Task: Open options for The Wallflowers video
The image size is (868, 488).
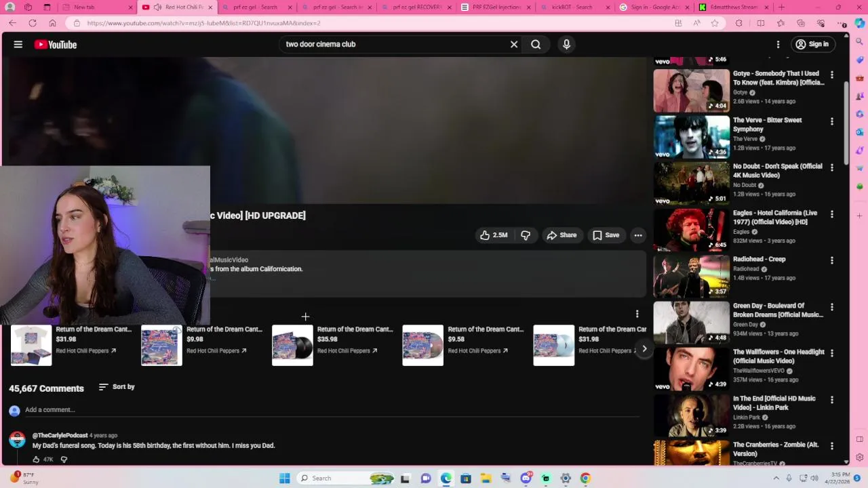Action: pos(832,354)
